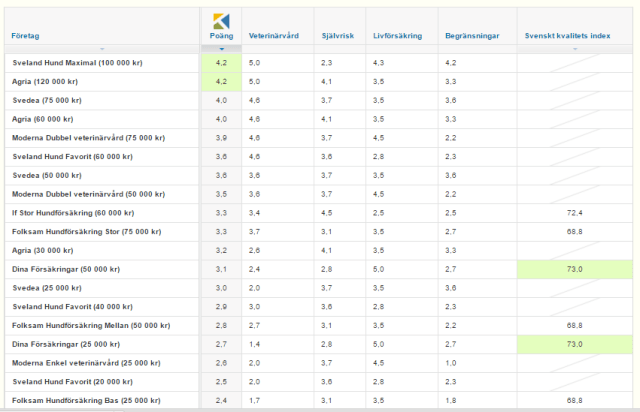Sort by the Självrisk column header
Viewport: 640px width, 412px height.
pyautogui.click(x=335, y=36)
